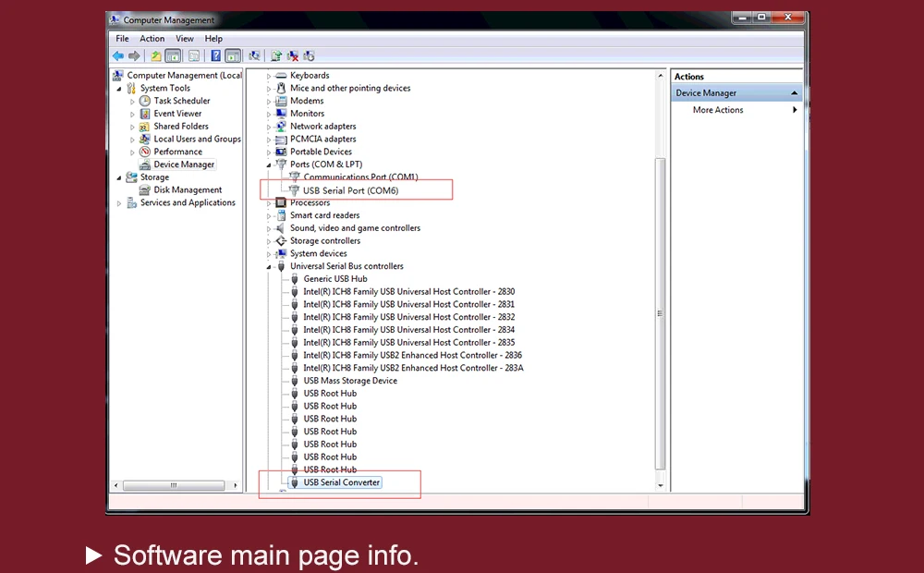Viewport: 924px width, 573px height.
Task: Click the Disable device toolbar icon
Action: pyautogui.click(x=309, y=56)
